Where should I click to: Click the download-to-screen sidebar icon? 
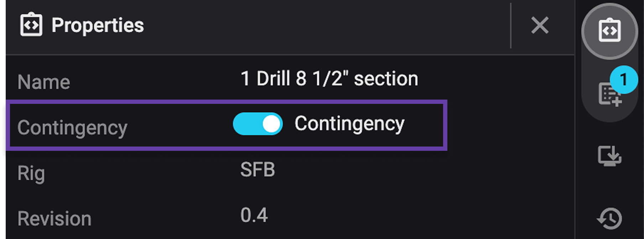coord(609,156)
